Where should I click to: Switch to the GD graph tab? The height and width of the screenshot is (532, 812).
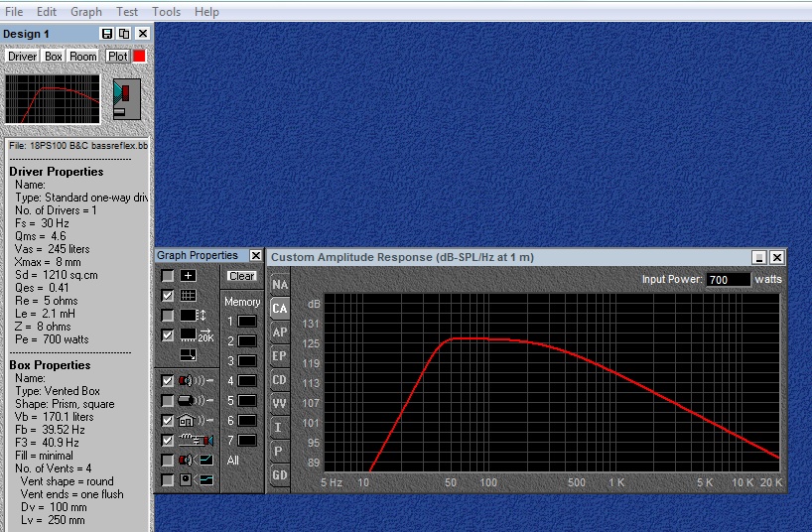(x=280, y=474)
